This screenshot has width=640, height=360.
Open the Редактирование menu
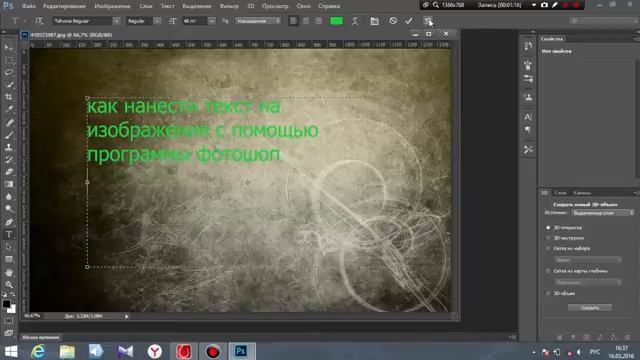click(64, 6)
